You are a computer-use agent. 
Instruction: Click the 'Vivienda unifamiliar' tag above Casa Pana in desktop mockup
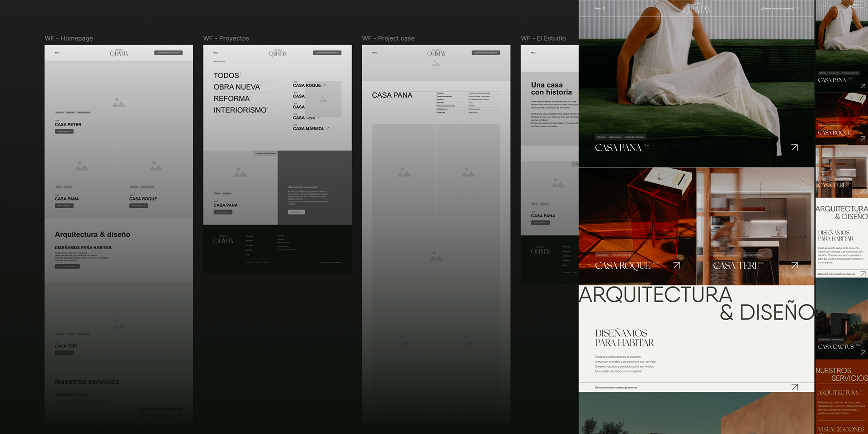click(x=635, y=137)
